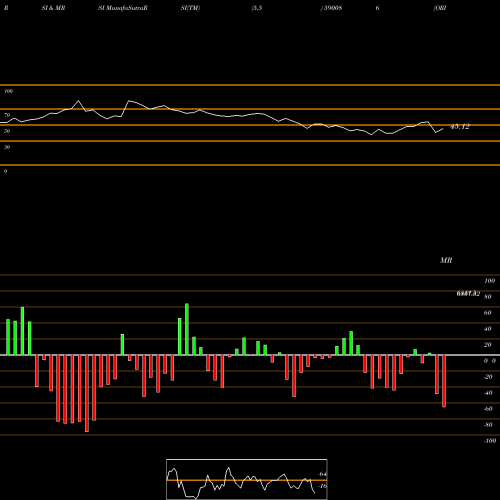Click the 20 label on MR axis

click(x=487, y=345)
